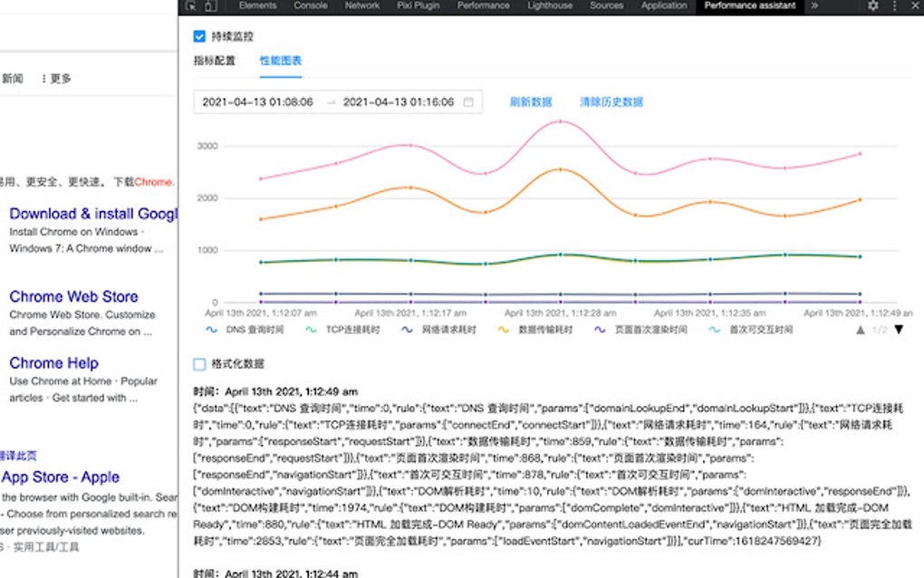Show next legend page with down triangle
Image resolution: width=924 pixels, height=578 pixels.
pos(899,330)
